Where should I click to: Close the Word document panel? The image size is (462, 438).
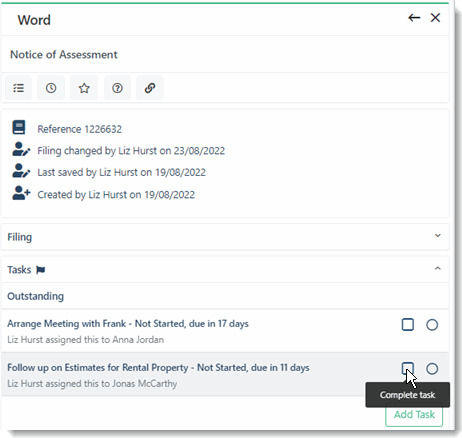[435, 18]
